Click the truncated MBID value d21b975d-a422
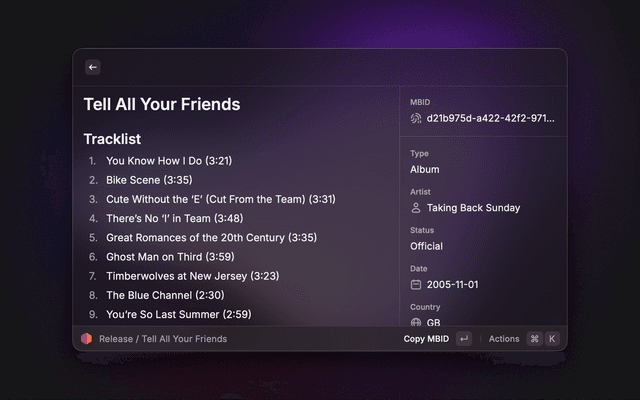Viewport: 640px width, 400px height. point(490,118)
